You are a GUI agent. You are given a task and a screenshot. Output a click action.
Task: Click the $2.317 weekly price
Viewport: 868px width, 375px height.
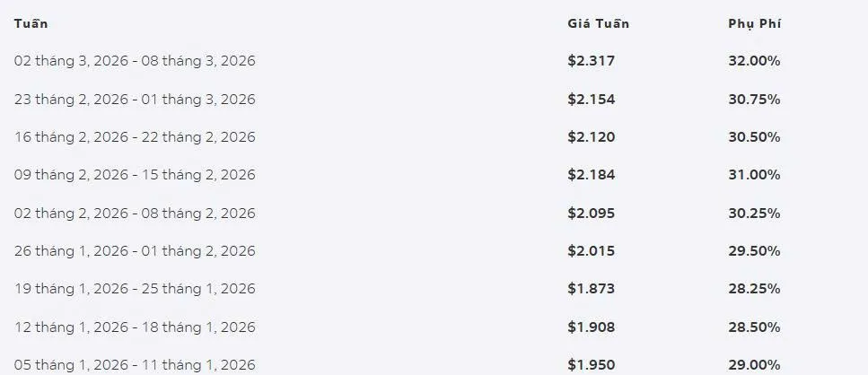tap(591, 61)
